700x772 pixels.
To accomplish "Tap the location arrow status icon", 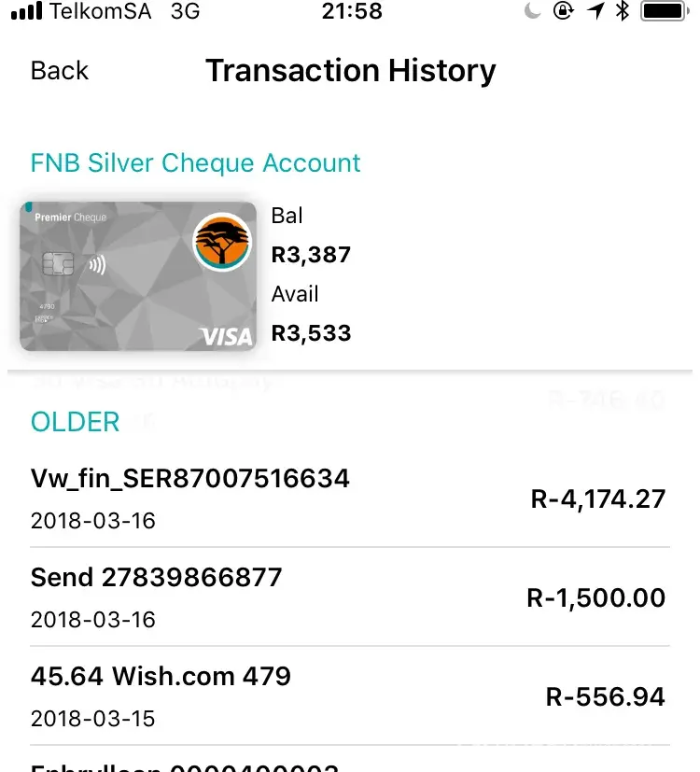I will point(595,12).
